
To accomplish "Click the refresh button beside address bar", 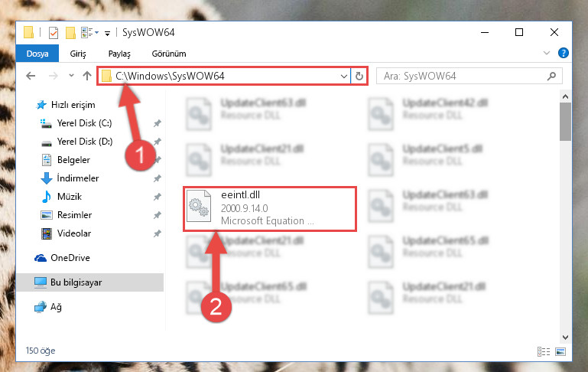I will point(359,77).
